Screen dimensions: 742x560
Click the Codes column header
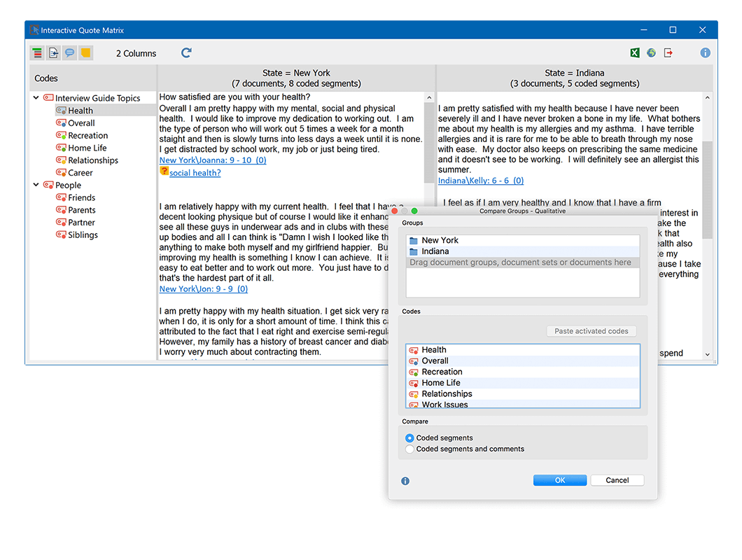92,78
